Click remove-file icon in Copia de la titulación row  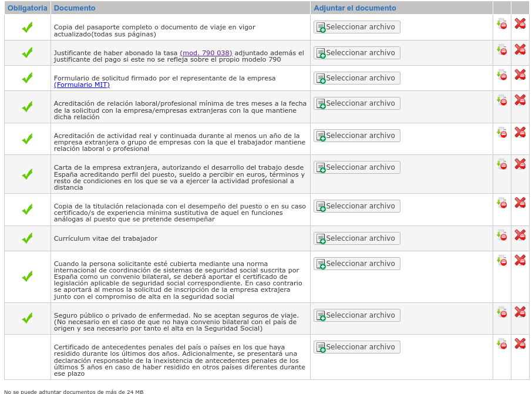(x=502, y=203)
